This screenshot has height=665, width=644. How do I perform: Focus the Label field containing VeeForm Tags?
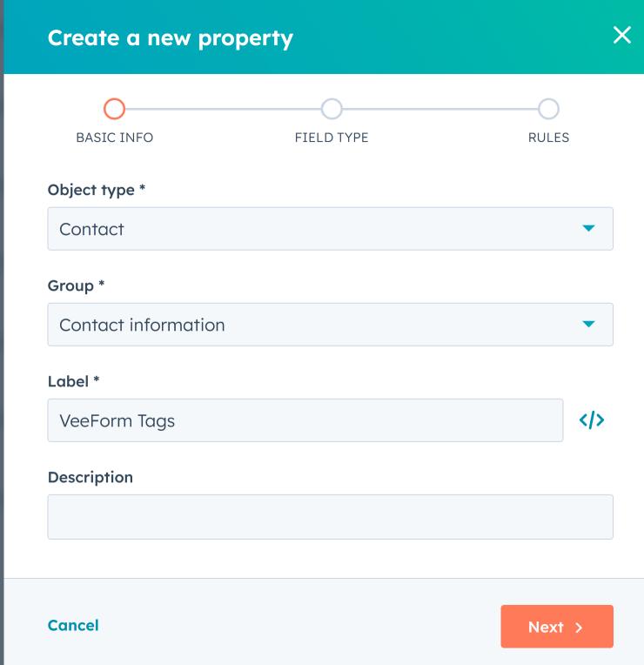pyautogui.click(x=305, y=420)
